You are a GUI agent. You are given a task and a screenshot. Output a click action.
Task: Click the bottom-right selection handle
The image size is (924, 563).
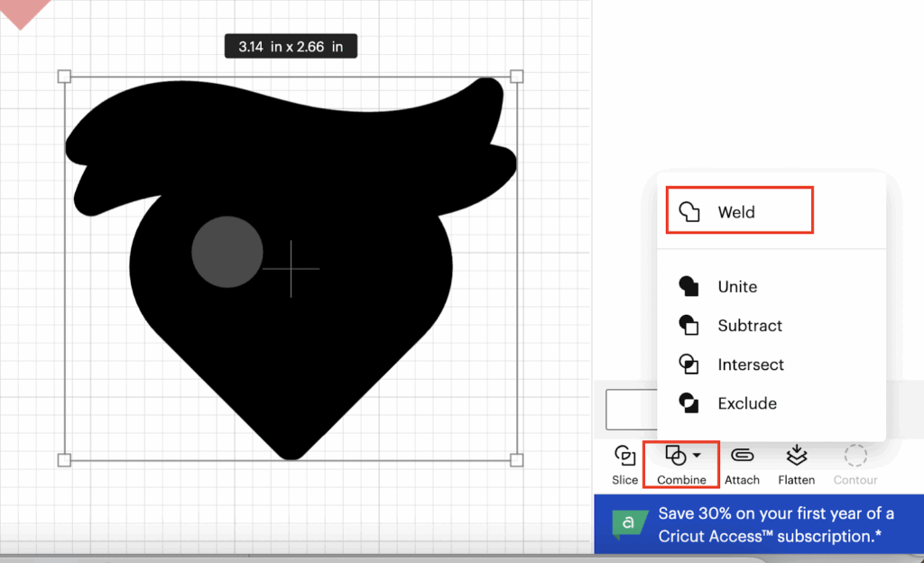tap(517, 460)
